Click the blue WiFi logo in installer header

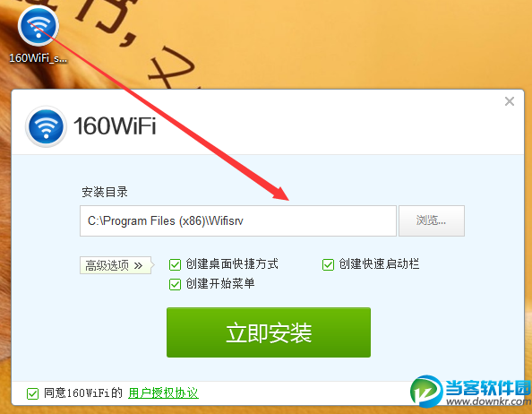pyautogui.click(x=46, y=126)
